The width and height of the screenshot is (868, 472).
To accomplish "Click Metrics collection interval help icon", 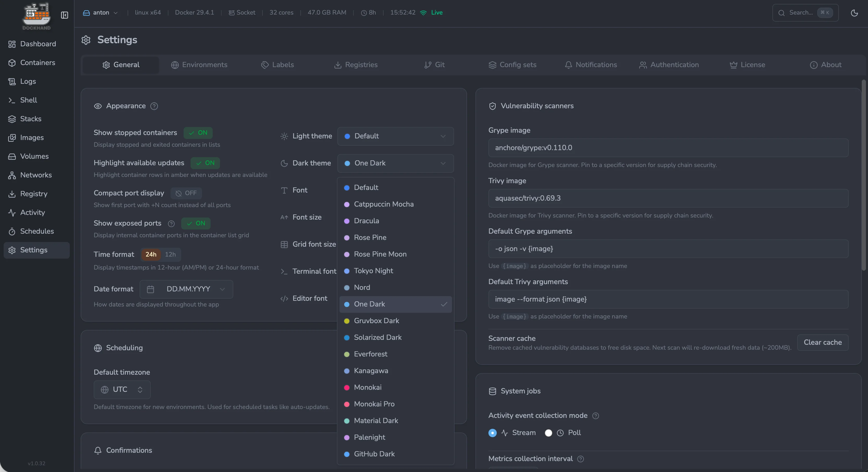I will tap(580, 459).
